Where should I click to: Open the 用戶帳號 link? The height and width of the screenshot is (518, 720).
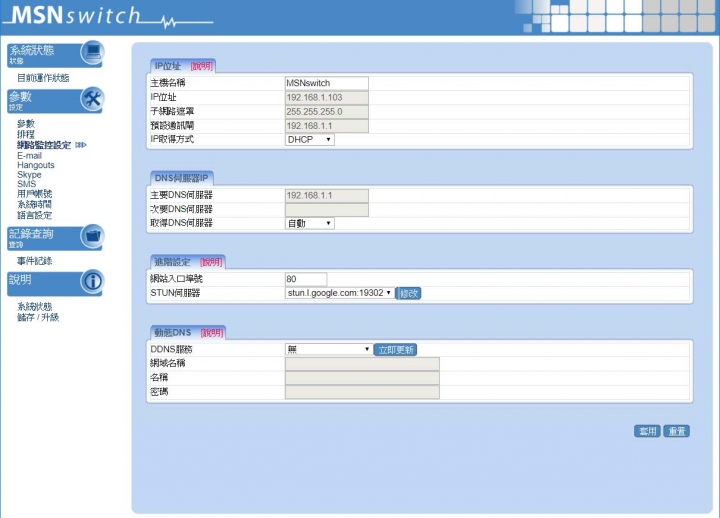coord(34,194)
